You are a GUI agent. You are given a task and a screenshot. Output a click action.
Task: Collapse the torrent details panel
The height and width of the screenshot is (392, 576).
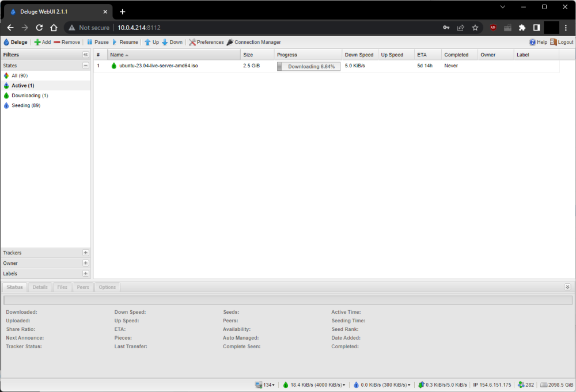pos(567,287)
